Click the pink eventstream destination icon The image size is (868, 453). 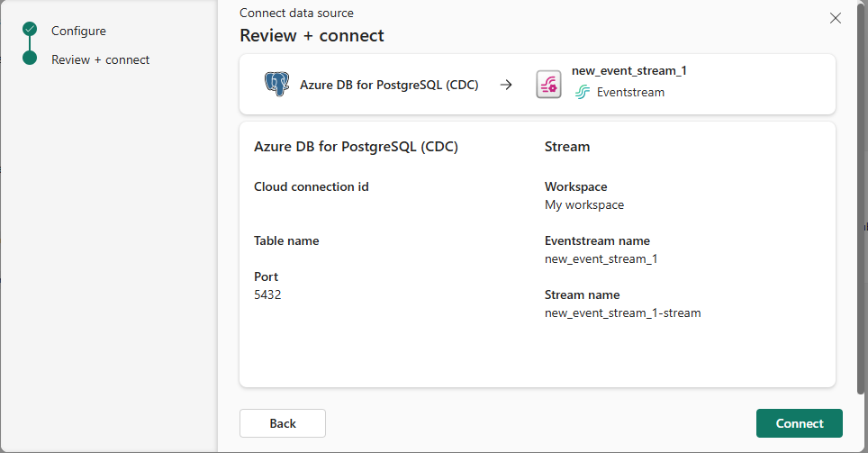click(x=548, y=85)
